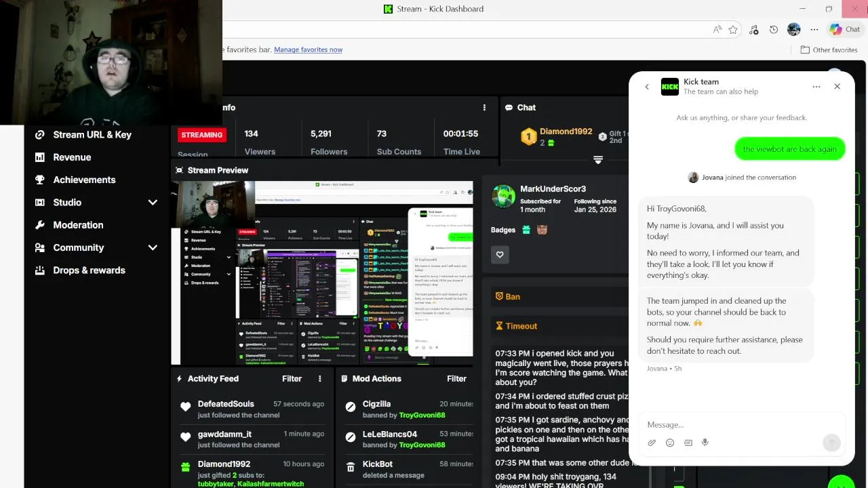Click the Stream Preview capture icon
868x488 pixels.
pos(179,170)
